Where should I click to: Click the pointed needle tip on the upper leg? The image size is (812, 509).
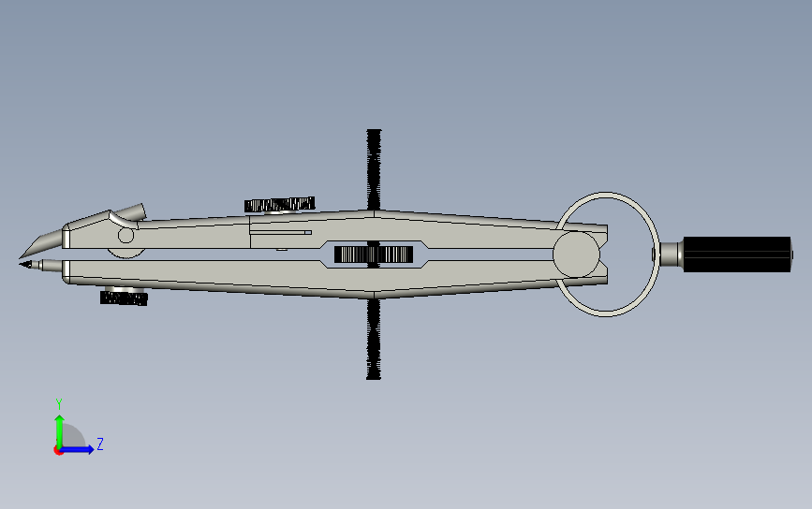pos(40,243)
